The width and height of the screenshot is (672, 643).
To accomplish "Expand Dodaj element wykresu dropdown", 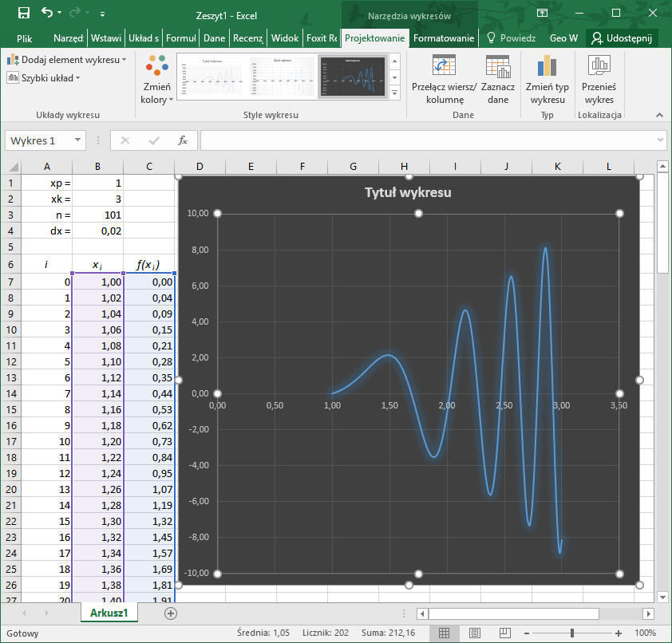I will [67, 60].
